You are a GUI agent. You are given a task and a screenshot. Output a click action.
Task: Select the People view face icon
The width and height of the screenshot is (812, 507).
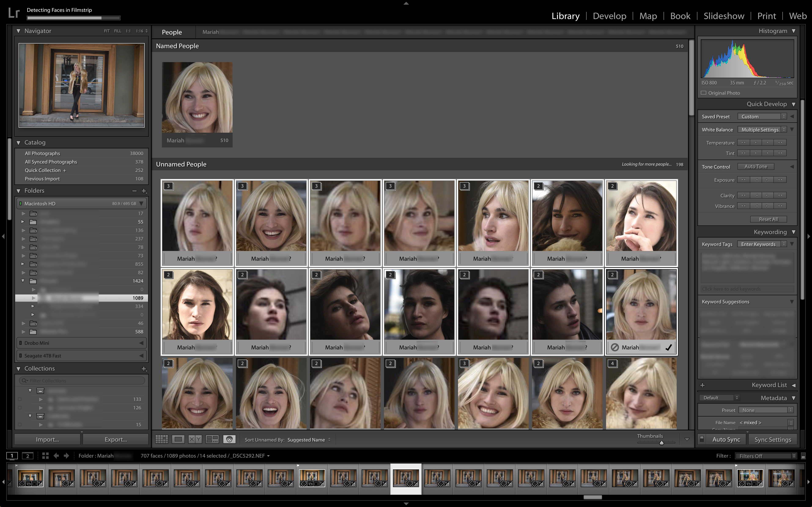[x=229, y=439]
